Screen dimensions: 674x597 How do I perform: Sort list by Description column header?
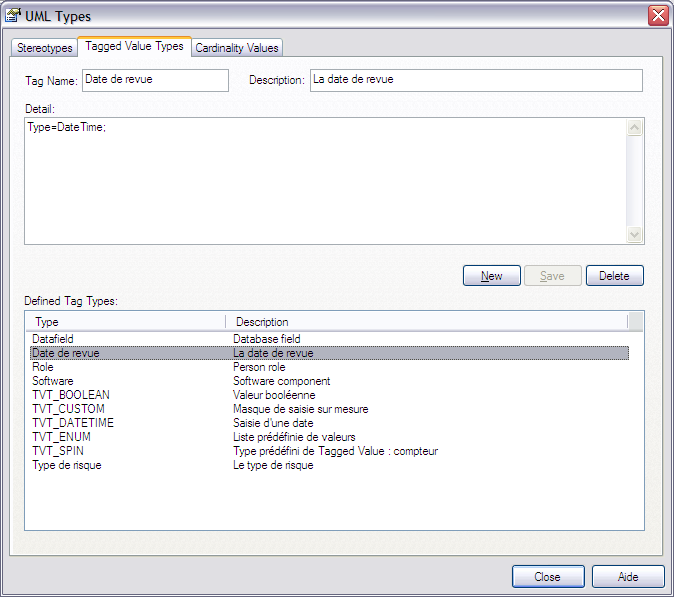427,322
